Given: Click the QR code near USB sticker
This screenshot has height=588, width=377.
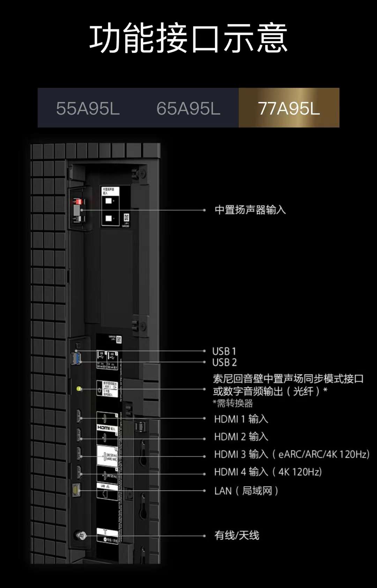Looking at the screenshot, I should coord(119,339).
